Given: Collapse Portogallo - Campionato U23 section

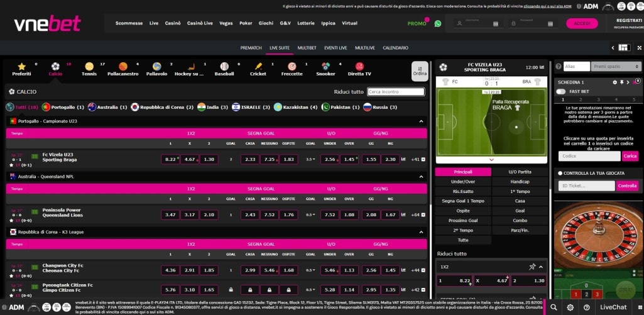Looking at the screenshot, I should click(x=421, y=121).
